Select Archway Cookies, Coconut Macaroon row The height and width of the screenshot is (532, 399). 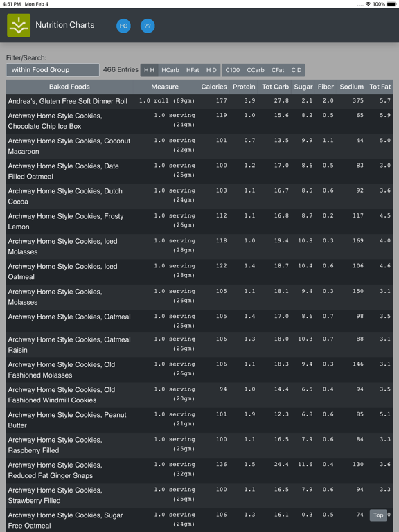pos(199,146)
